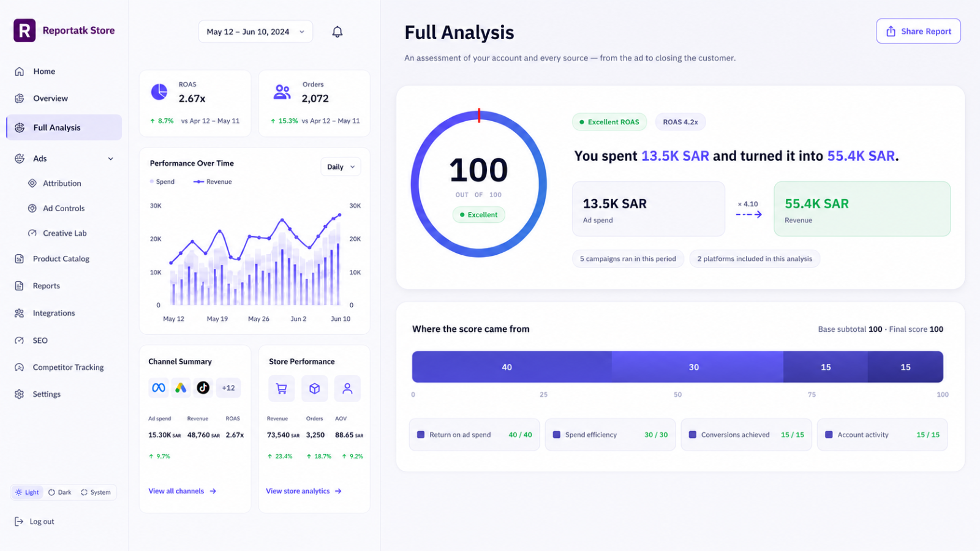Image resolution: width=980 pixels, height=551 pixels.
Task: Click the shopping cart icon in Store Performance
Action: 282,388
